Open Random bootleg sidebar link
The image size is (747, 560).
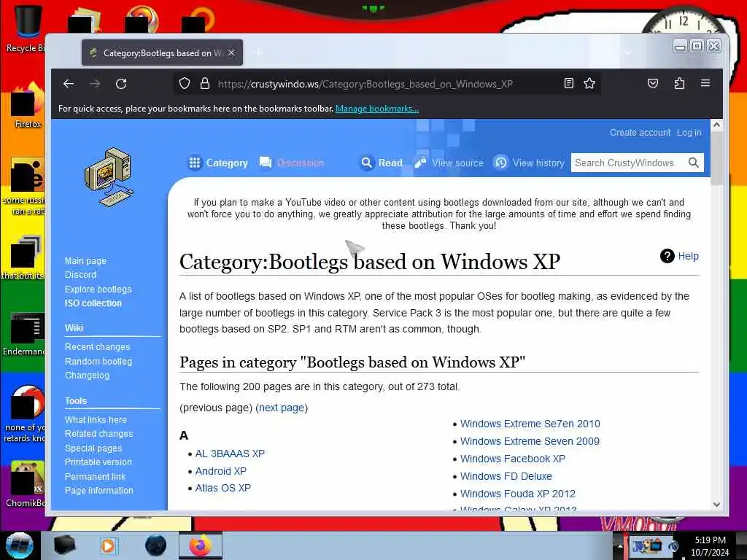[x=98, y=361]
